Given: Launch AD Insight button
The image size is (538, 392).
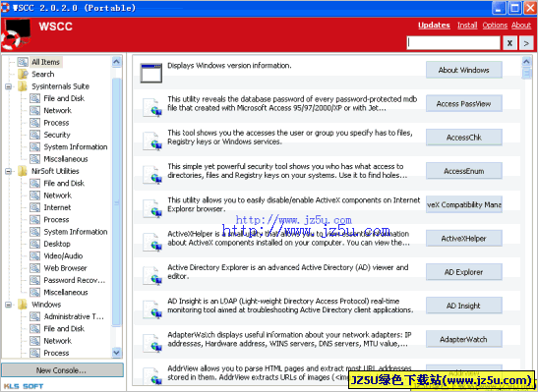Looking at the screenshot, I should (x=464, y=306).
